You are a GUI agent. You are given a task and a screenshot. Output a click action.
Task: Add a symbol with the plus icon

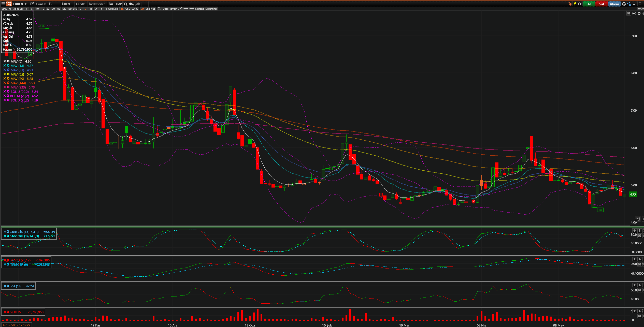tap(26, 4)
